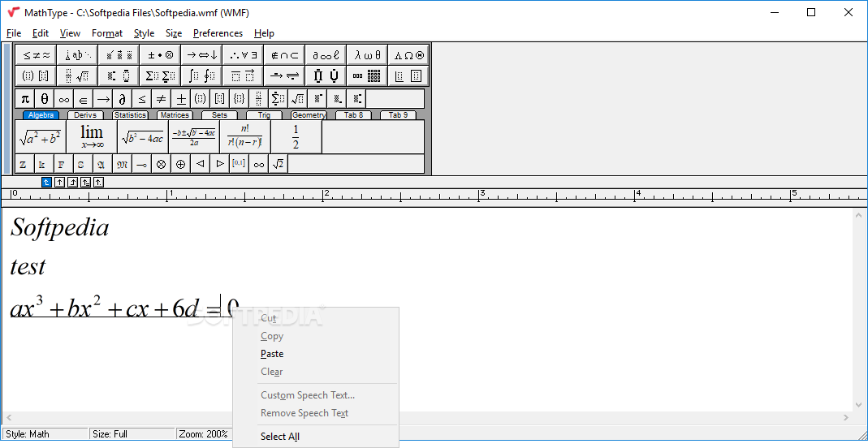Insert the right-pointing triangle (▷) symbol

pyautogui.click(x=220, y=164)
